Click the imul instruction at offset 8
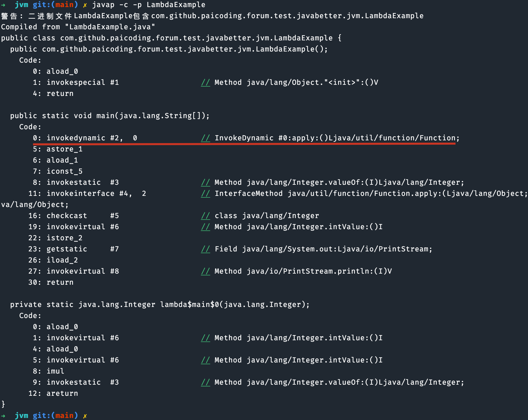528x420 pixels. (55, 371)
